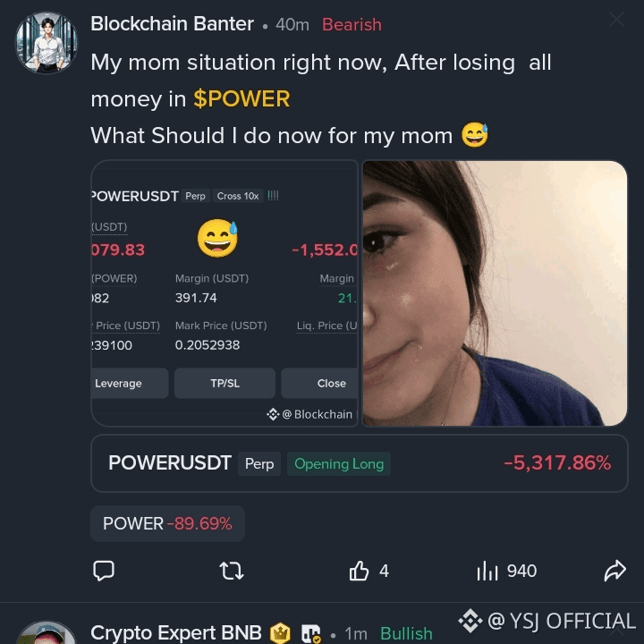
Task: Dismiss post with faint X icon
Action: 616,20
